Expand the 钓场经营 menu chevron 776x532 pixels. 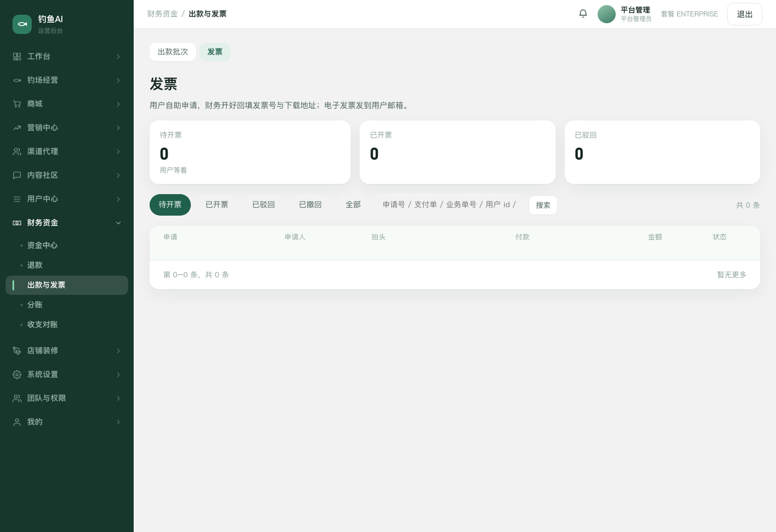(118, 80)
